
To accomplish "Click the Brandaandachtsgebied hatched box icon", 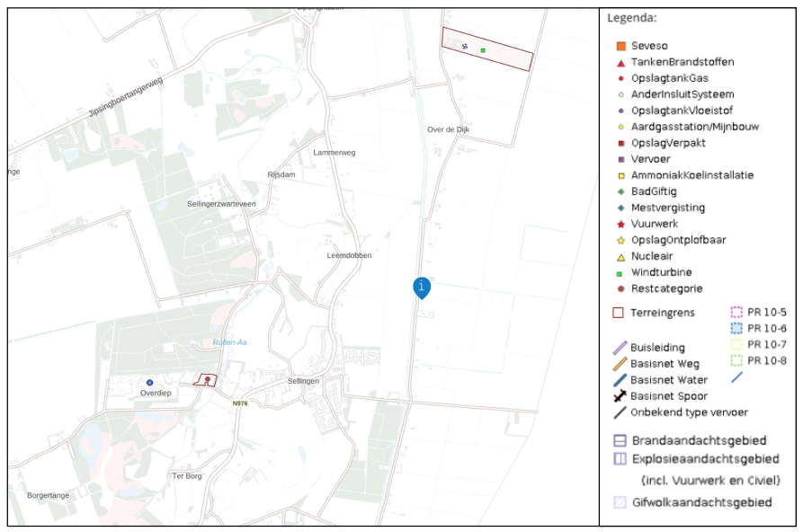I will 620,441.
